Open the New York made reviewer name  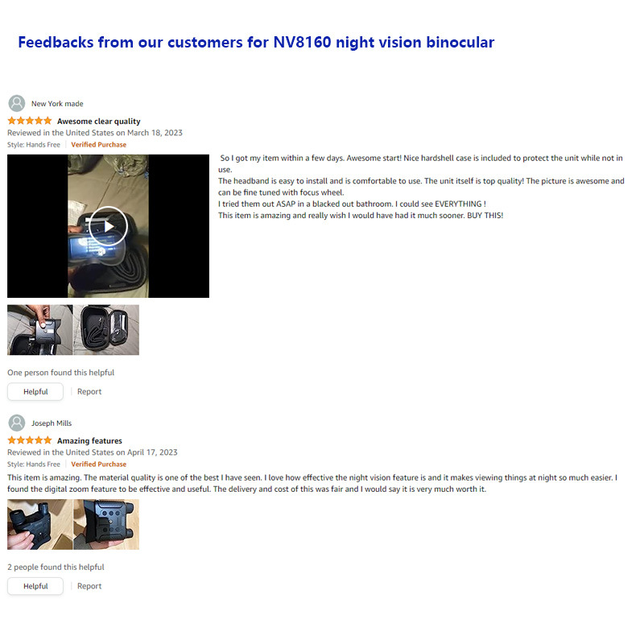pyautogui.click(x=57, y=104)
